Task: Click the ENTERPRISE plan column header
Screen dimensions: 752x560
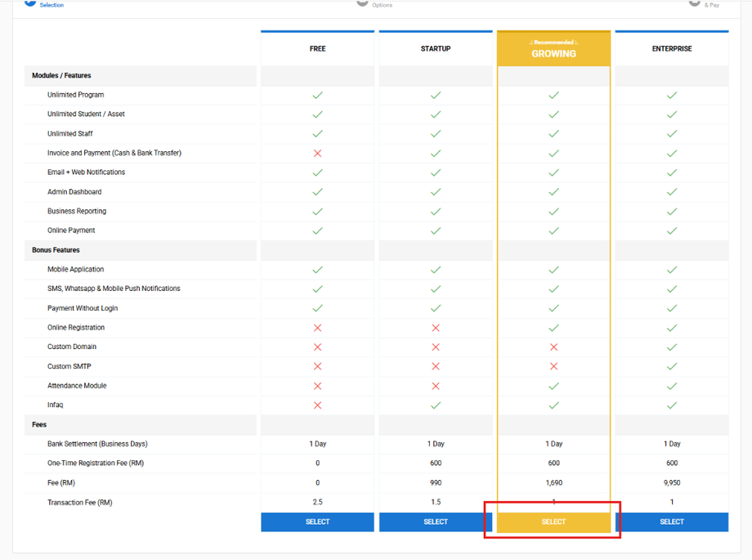Action: click(x=671, y=48)
